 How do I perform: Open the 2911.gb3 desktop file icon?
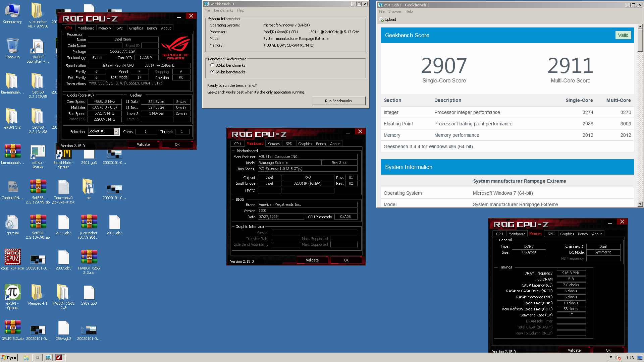point(114,225)
